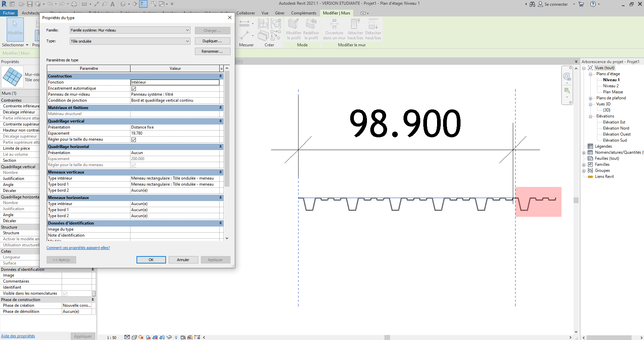Viewport: 644px width, 340px height.
Task: Open the Type dropdown showing Tôle ondulée
Action: click(x=130, y=41)
